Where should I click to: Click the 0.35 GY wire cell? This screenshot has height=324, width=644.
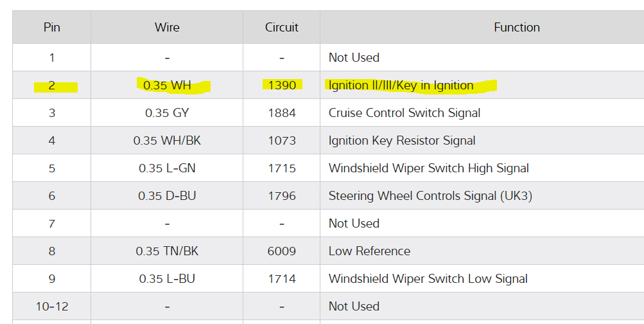167,113
